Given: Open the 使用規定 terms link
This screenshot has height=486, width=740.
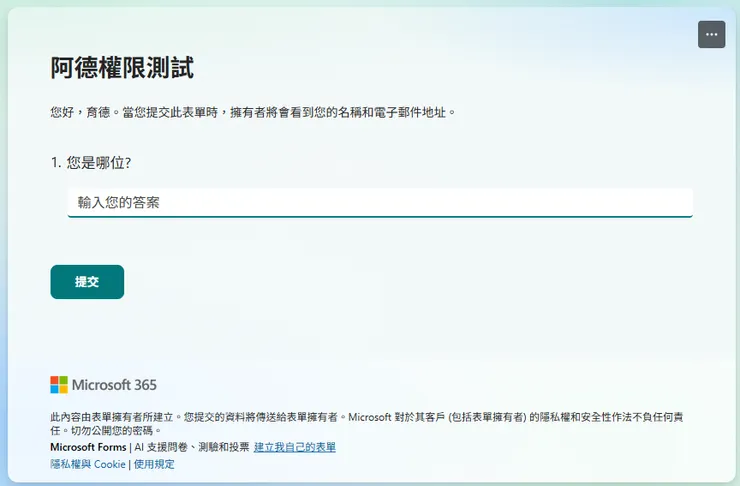Looking at the screenshot, I should pyautogui.click(x=154, y=464).
